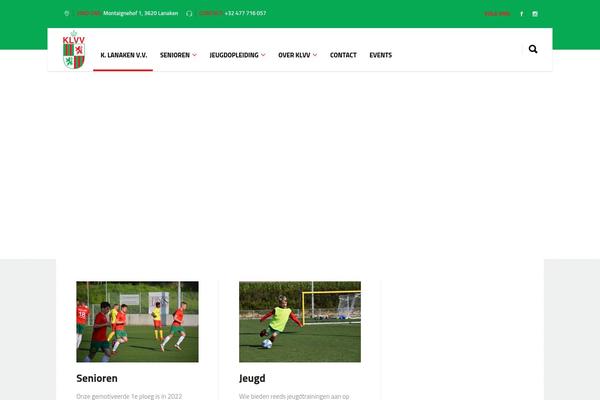Open the Senioren match photo
Viewport: 600px width, 400px height.
point(137,322)
